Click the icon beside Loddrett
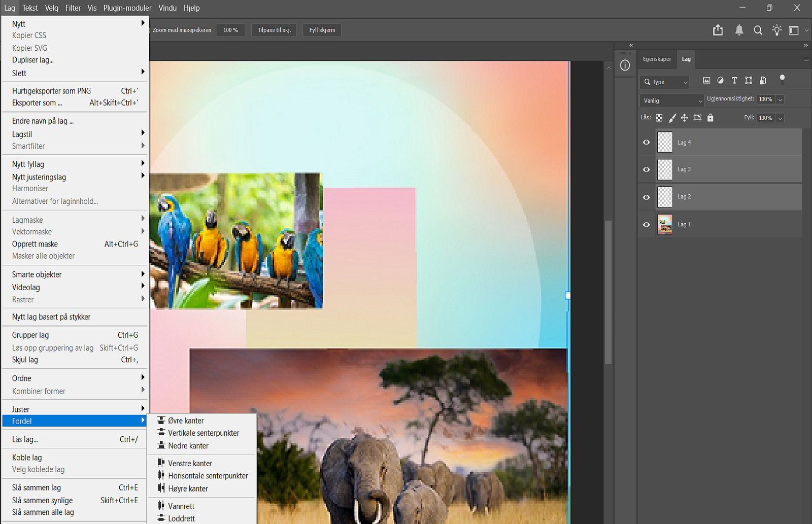The width and height of the screenshot is (812, 524). [161, 518]
